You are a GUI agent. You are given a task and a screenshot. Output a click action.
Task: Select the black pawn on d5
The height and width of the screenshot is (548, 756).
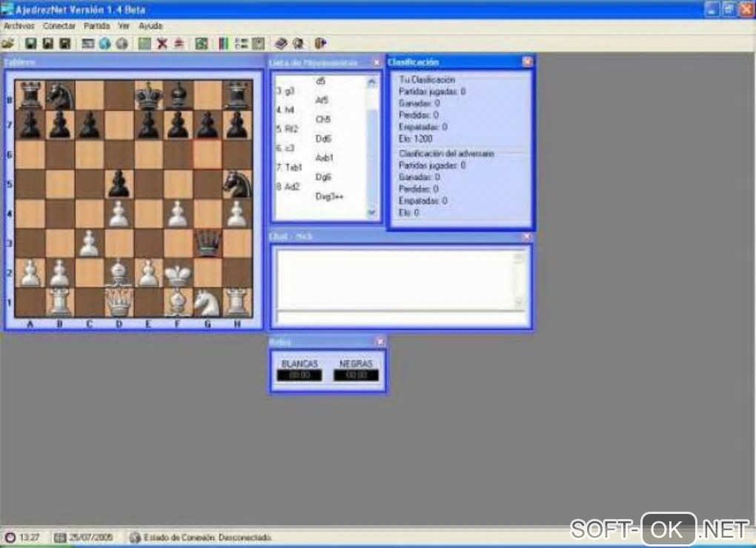coord(119,184)
